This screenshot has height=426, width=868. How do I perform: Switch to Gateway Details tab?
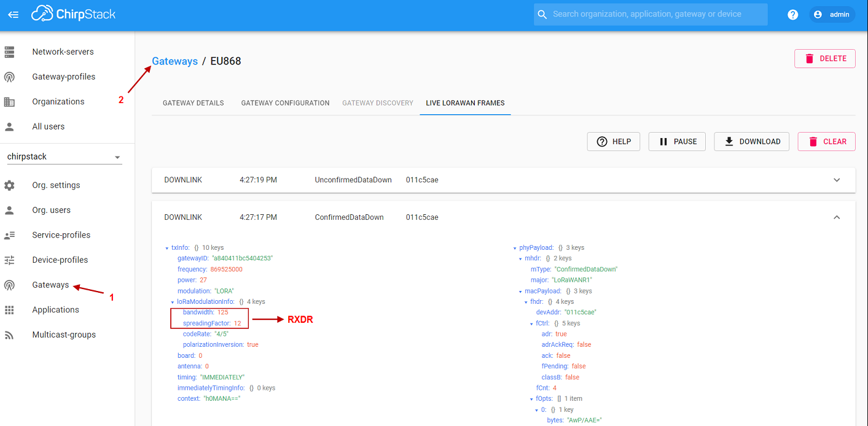click(x=194, y=103)
